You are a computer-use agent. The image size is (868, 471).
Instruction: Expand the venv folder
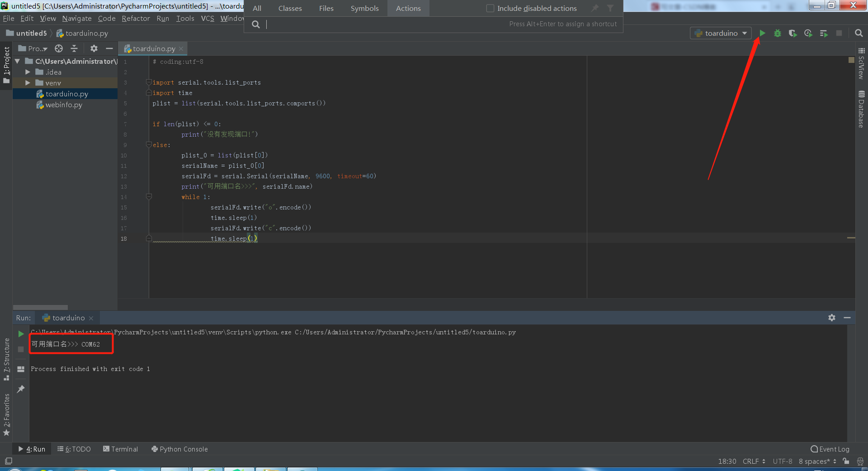click(28, 83)
